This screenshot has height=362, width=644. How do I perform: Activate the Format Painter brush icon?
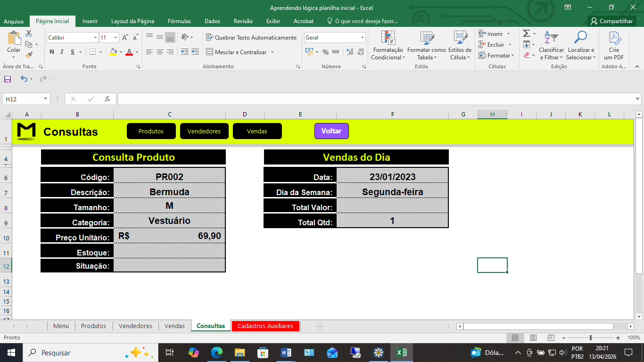coord(29,55)
